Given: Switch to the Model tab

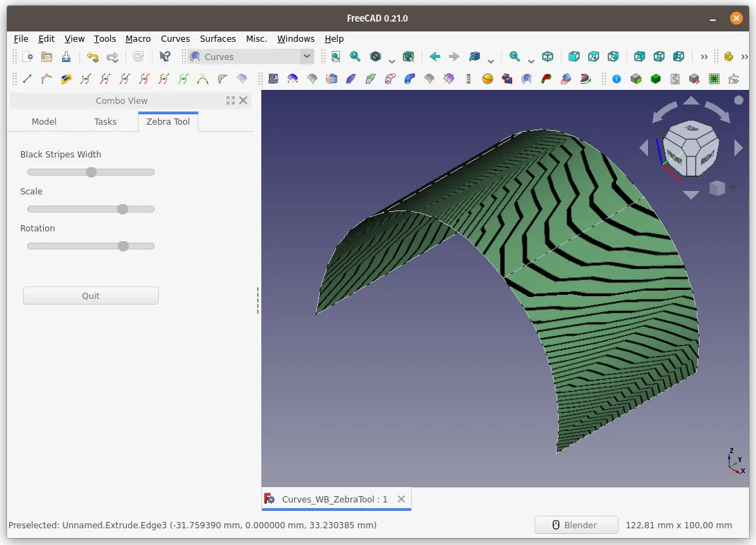Looking at the screenshot, I should coord(44,121).
